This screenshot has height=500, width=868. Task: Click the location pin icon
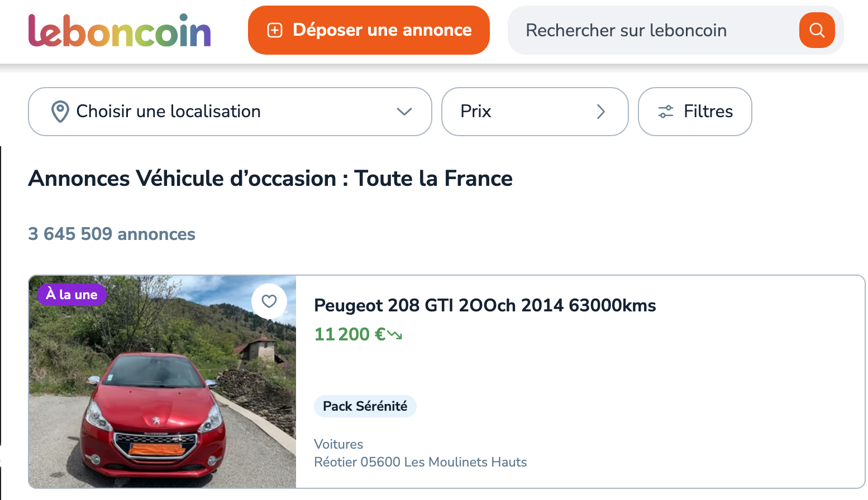(60, 112)
